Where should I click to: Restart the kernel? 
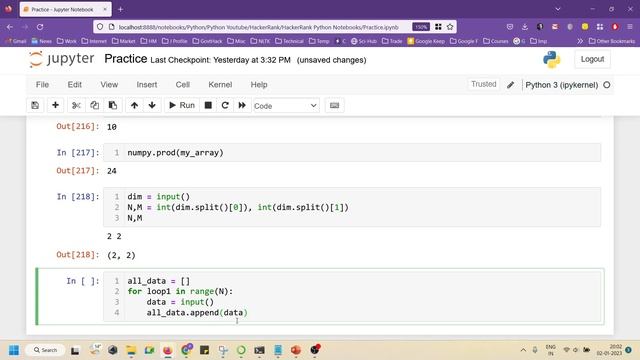225,105
